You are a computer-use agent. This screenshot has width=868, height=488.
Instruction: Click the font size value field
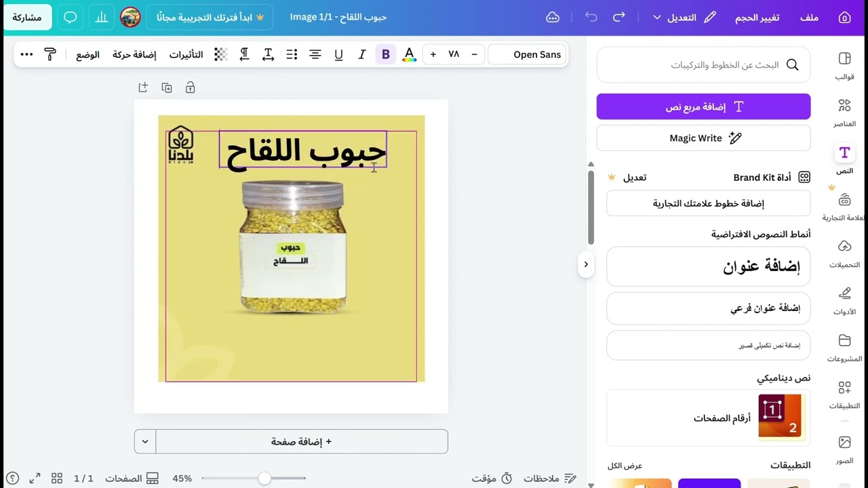pyautogui.click(x=454, y=54)
